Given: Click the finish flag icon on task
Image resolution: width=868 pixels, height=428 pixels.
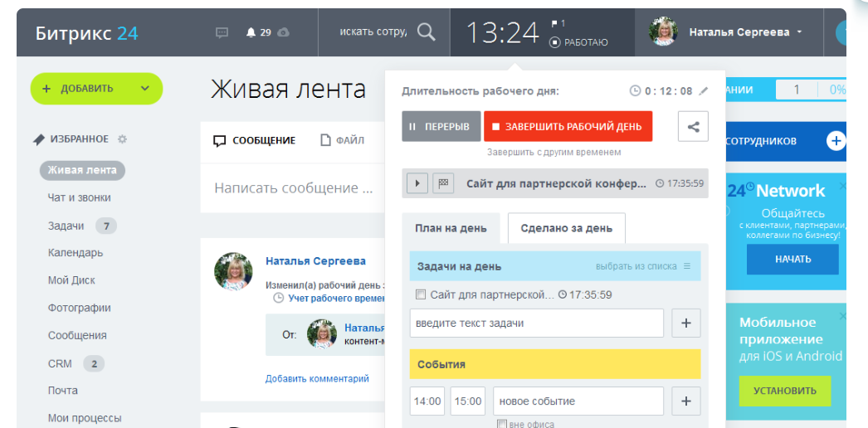Looking at the screenshot, I should 443,183.
